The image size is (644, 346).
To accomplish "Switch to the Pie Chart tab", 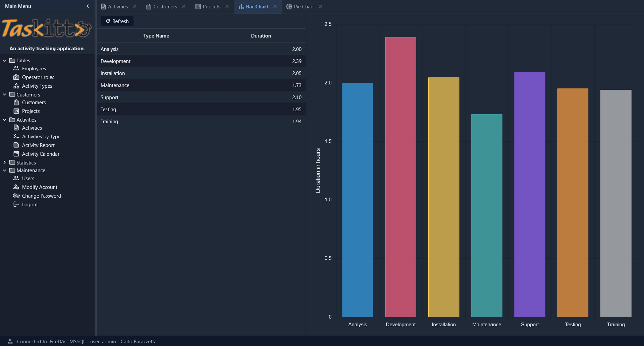I will tap(303, 6).
